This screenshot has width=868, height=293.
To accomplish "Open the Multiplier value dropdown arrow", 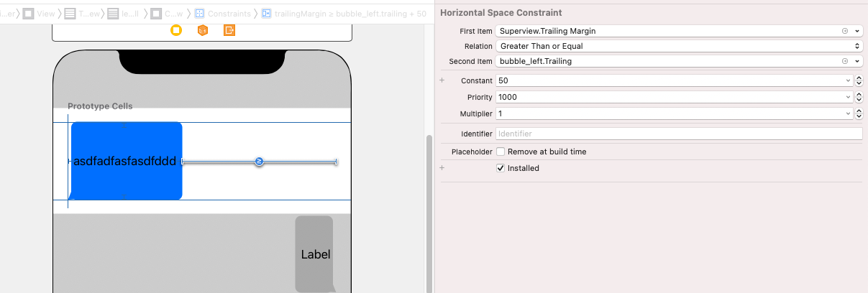I will [849, 113].
